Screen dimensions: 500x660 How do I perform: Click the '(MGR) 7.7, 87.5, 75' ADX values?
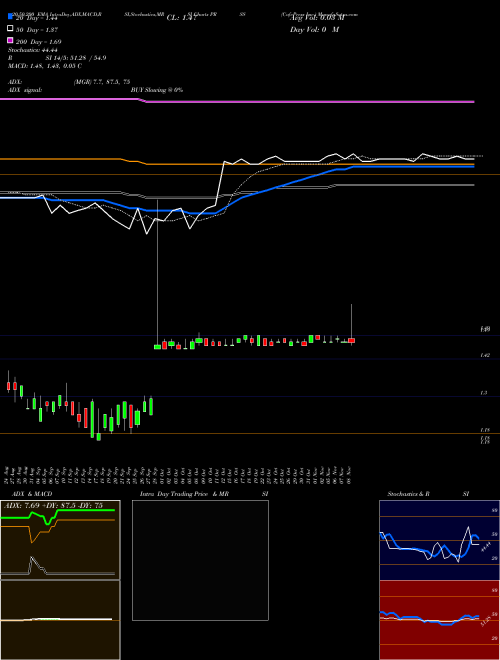point(102,82)
